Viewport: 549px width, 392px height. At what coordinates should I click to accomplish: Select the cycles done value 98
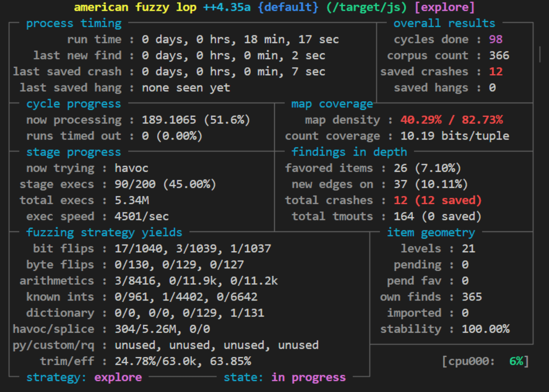(x=496, y=39)
